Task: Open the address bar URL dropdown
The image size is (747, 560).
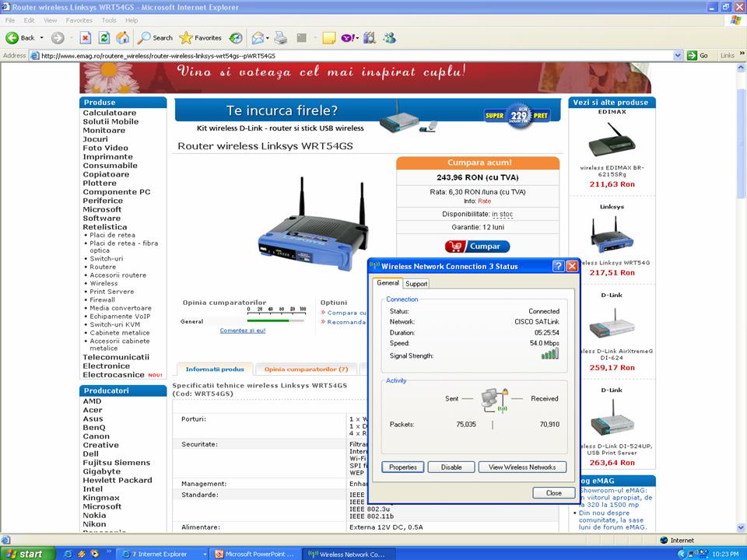Action: coord(678,56)
